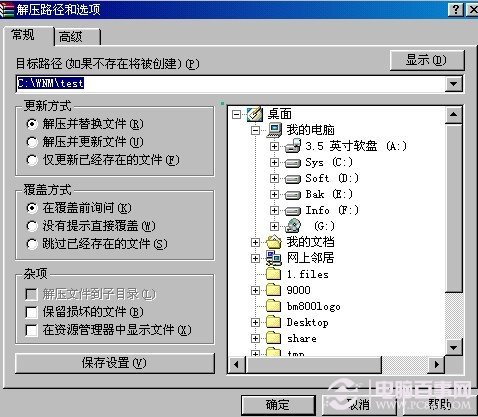Select 解压并更新文件 (U) radio button
The width and height of the screenshot is (478, 417).
[32, 142]
